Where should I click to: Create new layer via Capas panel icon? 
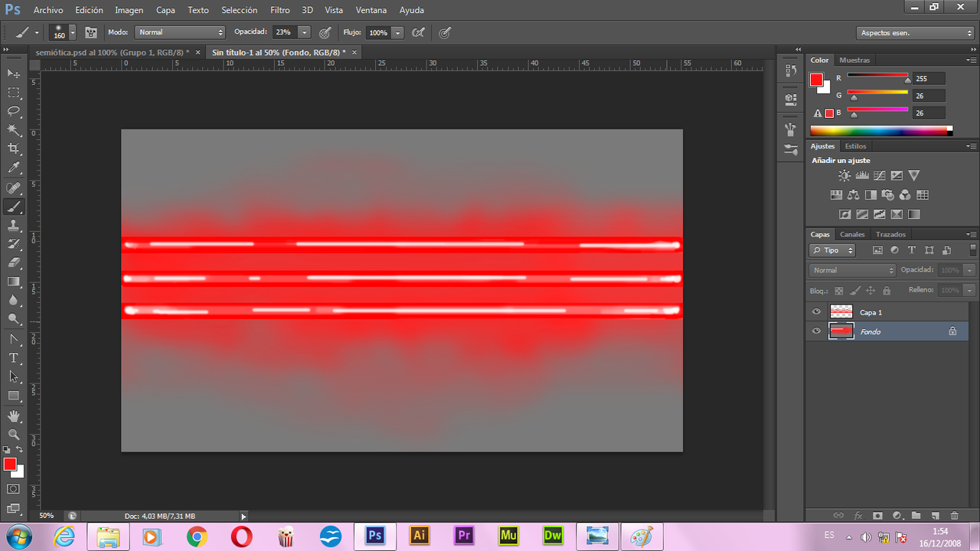click(x=935, y=516)
